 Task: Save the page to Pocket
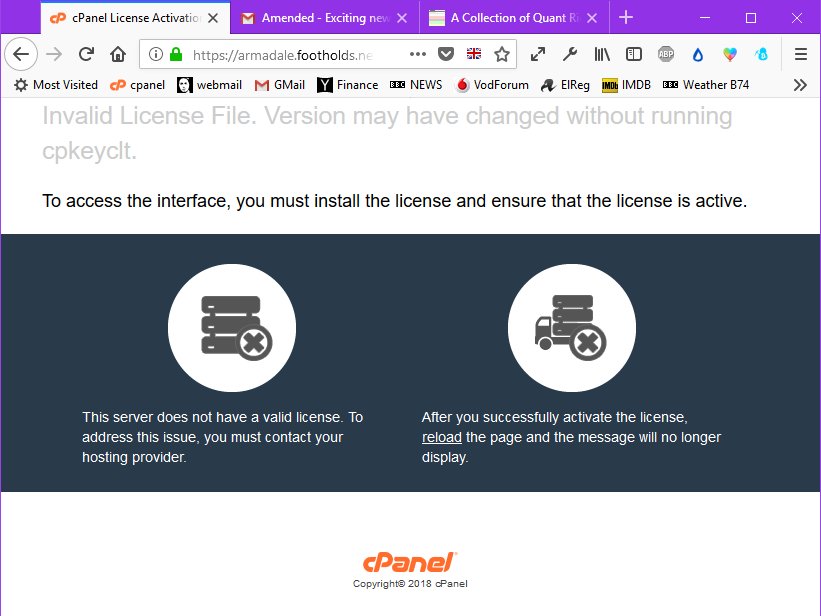(x=446, y=54)
